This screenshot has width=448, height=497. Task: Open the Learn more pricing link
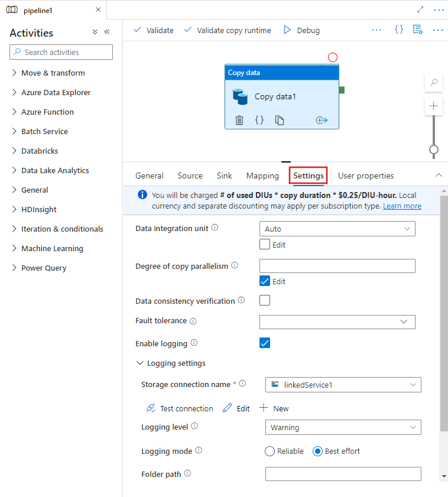click(x=402, y=206)
